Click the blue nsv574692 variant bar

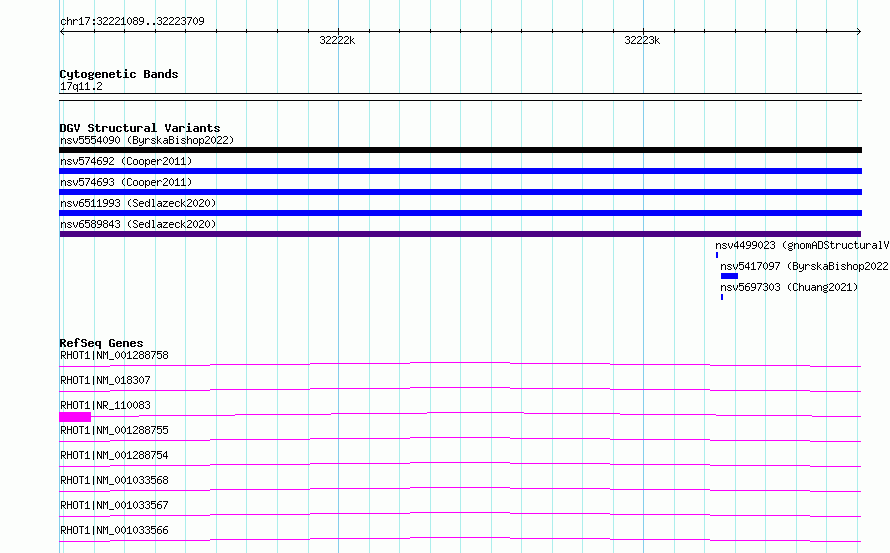460,171
